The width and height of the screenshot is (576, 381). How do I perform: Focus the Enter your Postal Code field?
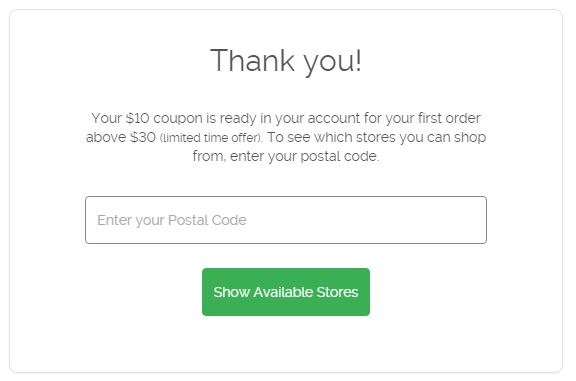click(286, 220)
